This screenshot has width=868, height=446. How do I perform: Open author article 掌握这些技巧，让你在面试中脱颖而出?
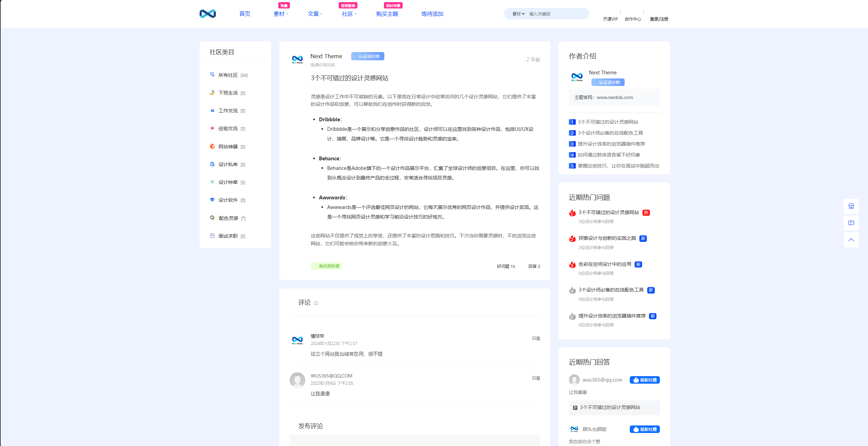(x=618, y=166)
